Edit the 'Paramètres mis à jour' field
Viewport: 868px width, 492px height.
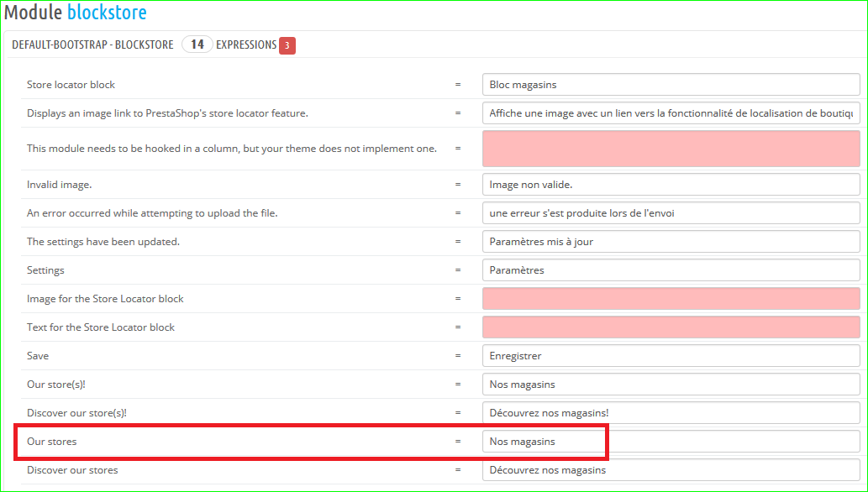coord(671,241)
